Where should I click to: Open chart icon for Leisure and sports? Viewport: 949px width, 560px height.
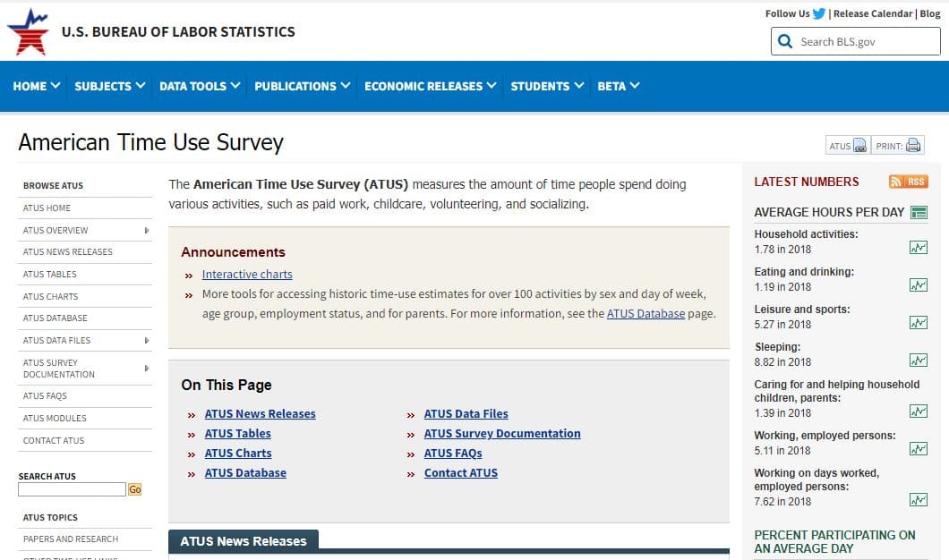pyautogui.click(x=919, y=322)
